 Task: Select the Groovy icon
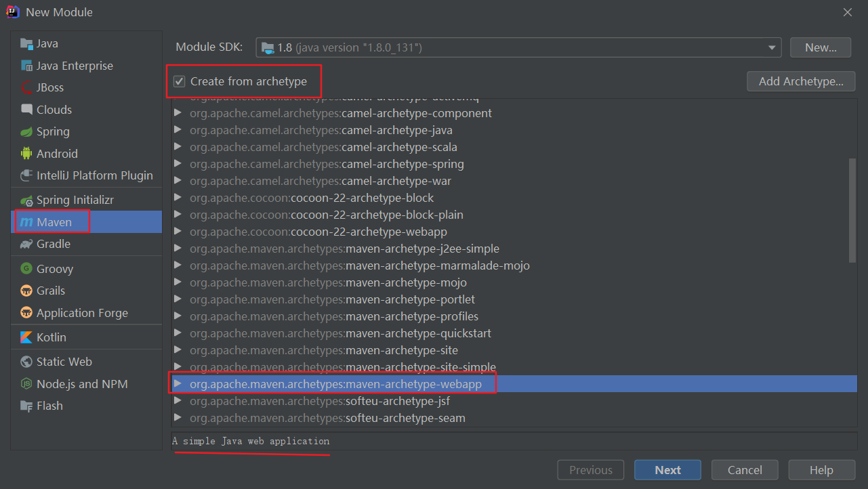pos(26,269)
